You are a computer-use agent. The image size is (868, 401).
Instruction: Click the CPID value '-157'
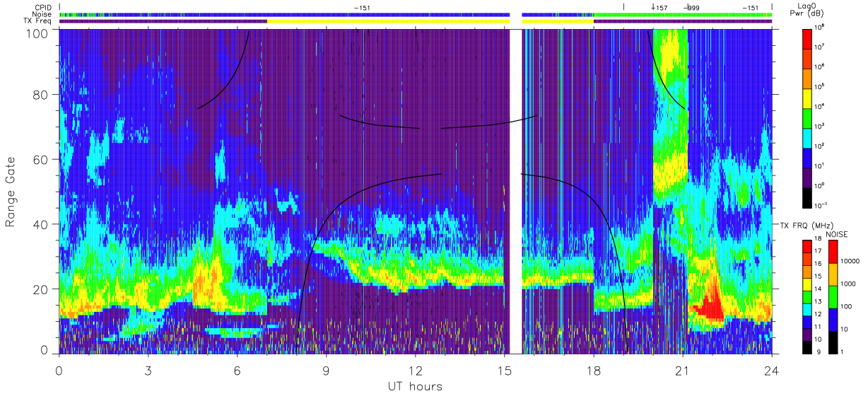tap(659, 8)
